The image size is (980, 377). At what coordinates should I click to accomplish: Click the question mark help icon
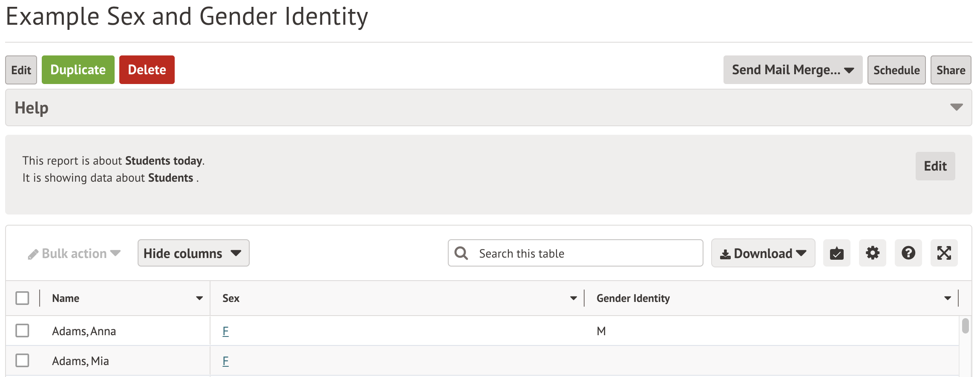click(908, 253)
